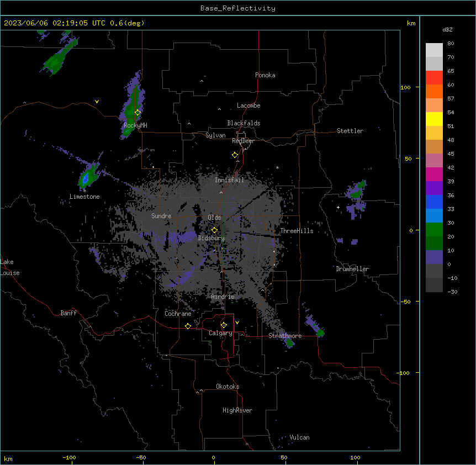476x465 pixels.
Task: Click the Strathmore city label
Action: point(285,336)
